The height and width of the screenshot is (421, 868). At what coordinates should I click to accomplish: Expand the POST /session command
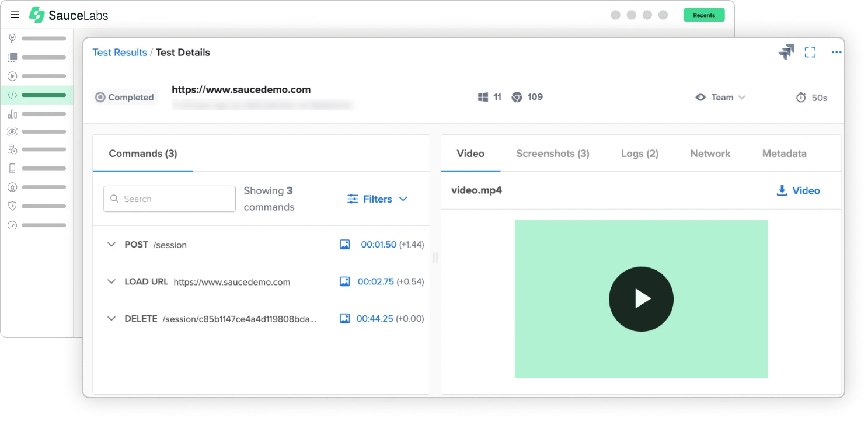pos(111,245)
